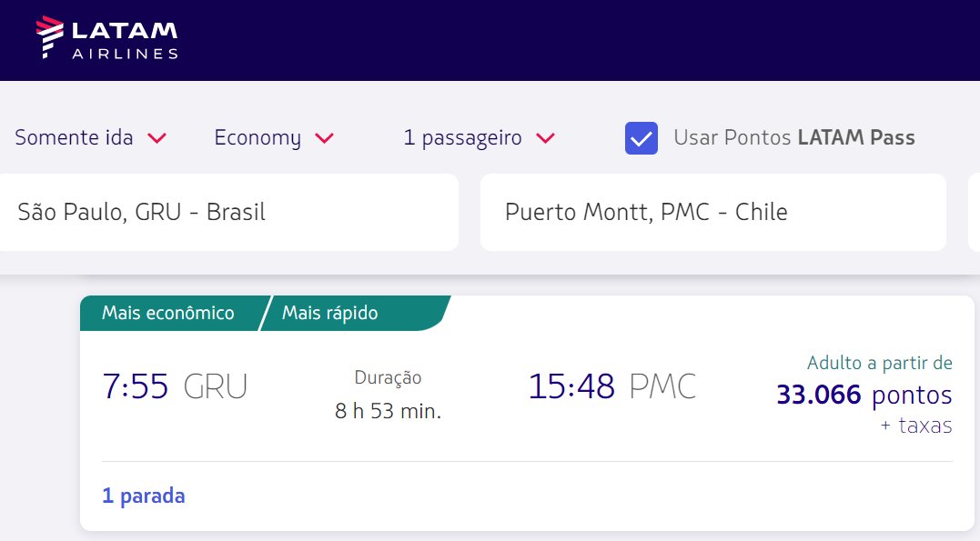Click the red chevron beside 1 passageiro
The height and width of the screenshot is (541, 980).
click(546, 138)
